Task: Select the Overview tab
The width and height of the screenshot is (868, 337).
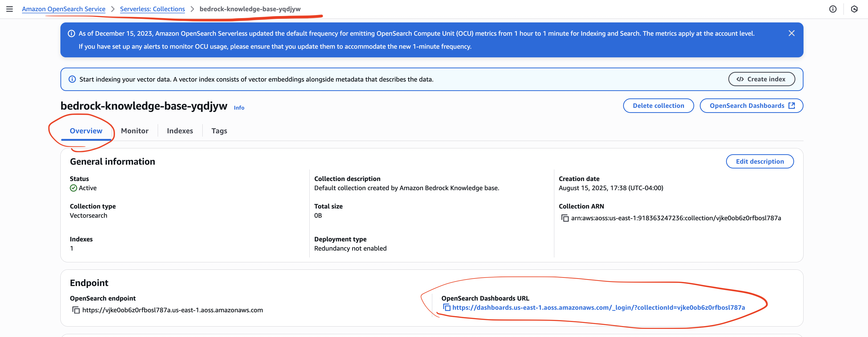Action: (86, 131)
